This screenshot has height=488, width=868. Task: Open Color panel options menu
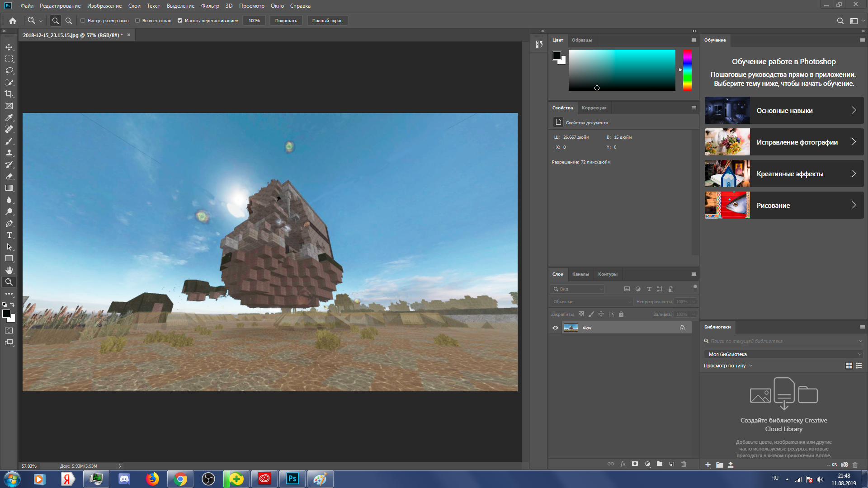[694, 40]
